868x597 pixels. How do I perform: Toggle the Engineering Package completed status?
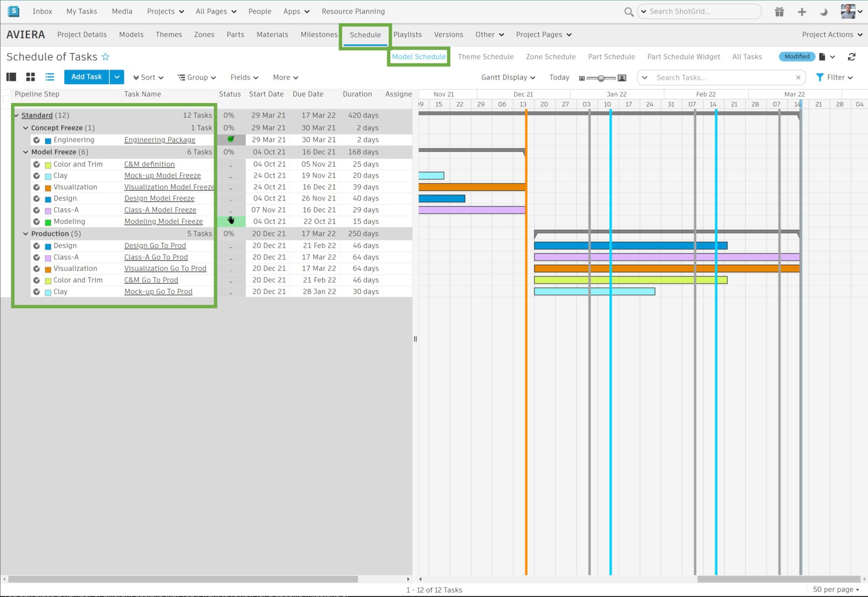pos(231,140)
